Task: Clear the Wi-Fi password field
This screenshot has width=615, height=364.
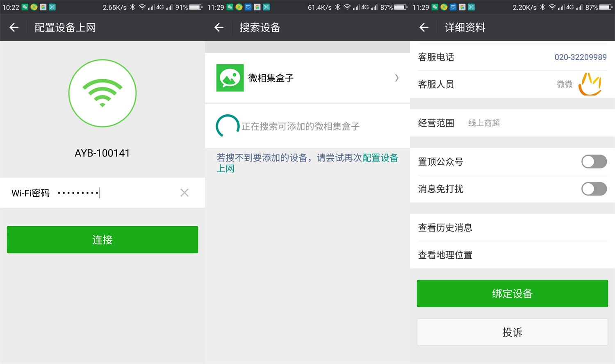Action: (x=184, y=193)
